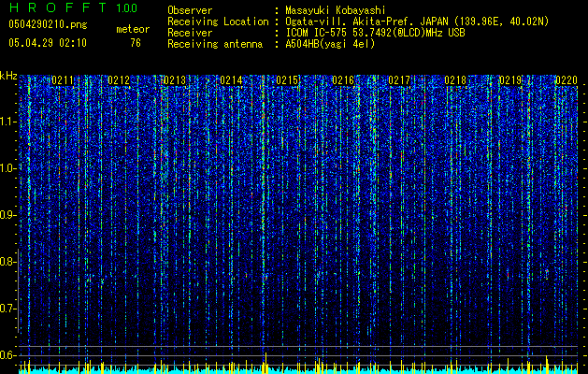
Task: Click the 0216 time marker
Action: click(x=343, y=80)
